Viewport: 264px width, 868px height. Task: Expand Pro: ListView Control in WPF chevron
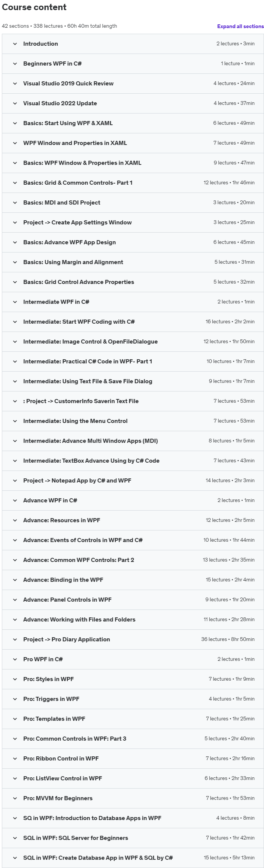[x=15, y=778]
